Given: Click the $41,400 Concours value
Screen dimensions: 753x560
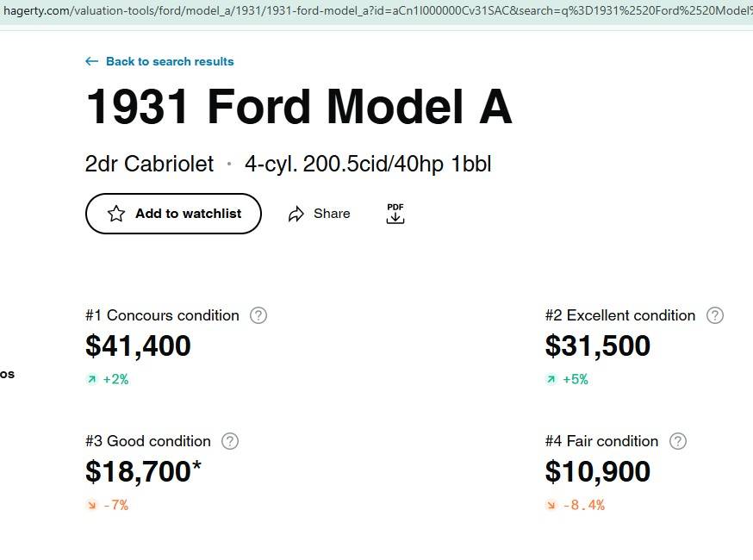Looking at the screenshot, I should click(x=138, y=346).
